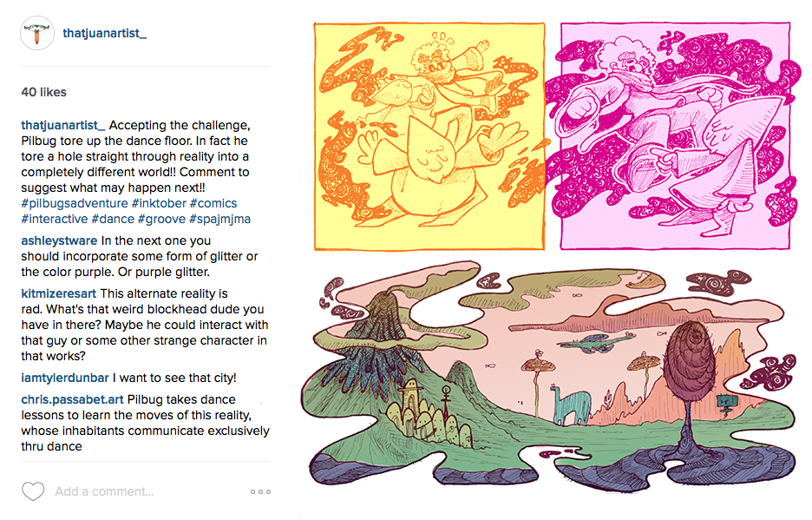812x520 pixels.
Task: Open the #dance hashtag
Action: 113,219
